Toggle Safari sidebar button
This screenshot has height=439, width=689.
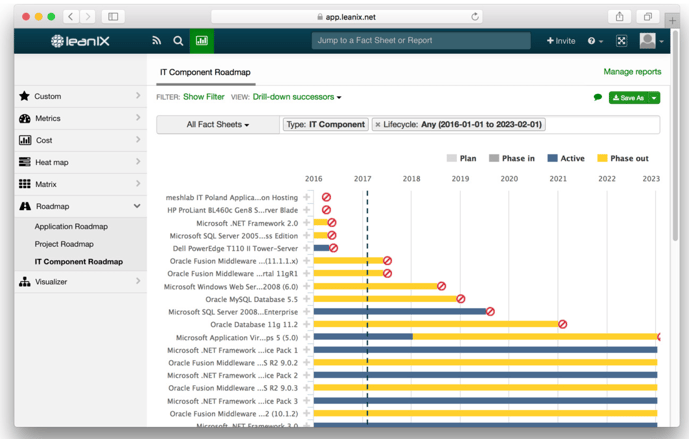point(113,17)
